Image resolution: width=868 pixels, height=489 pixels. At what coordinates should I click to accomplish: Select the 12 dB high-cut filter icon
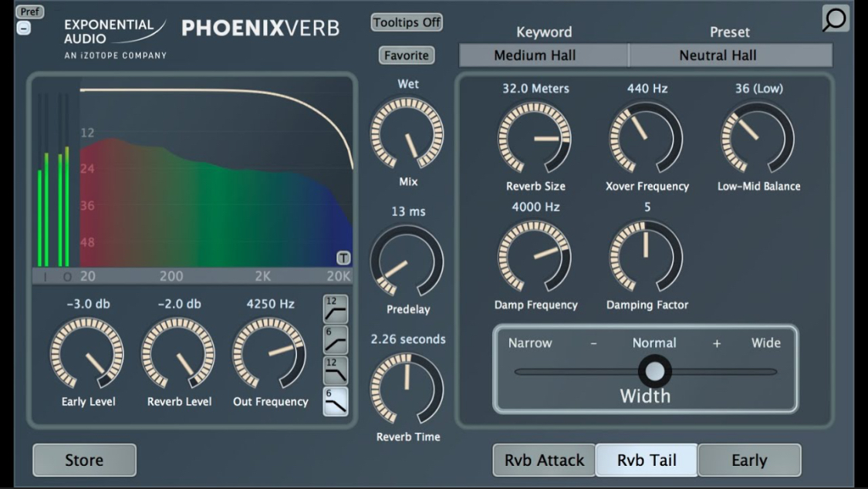(336, 371)
